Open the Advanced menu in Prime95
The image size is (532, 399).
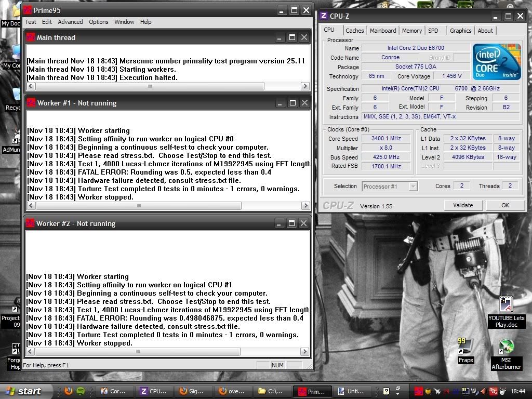(70, 22)
